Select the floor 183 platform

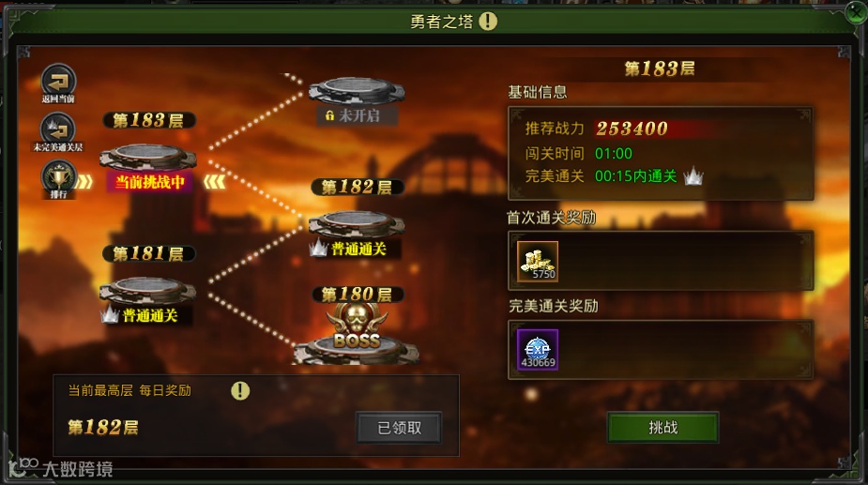pos(148,157)
